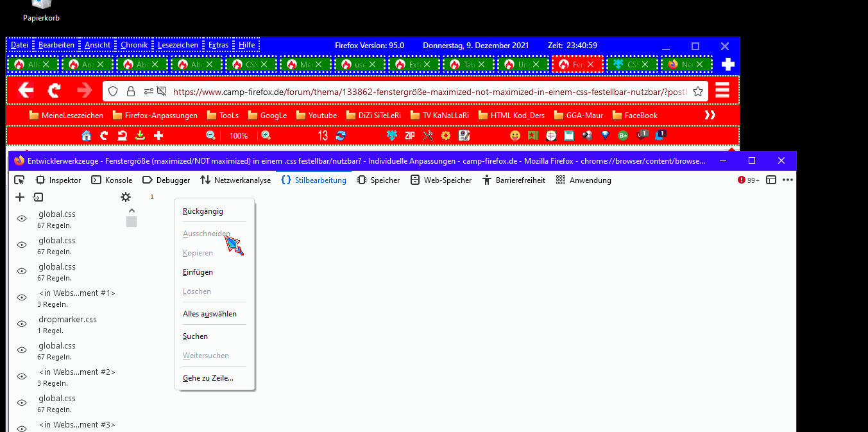The height and width of the screenshot is (432, 868).
Task: Bookmark this page with the star icon
Action: coord(698,91)
